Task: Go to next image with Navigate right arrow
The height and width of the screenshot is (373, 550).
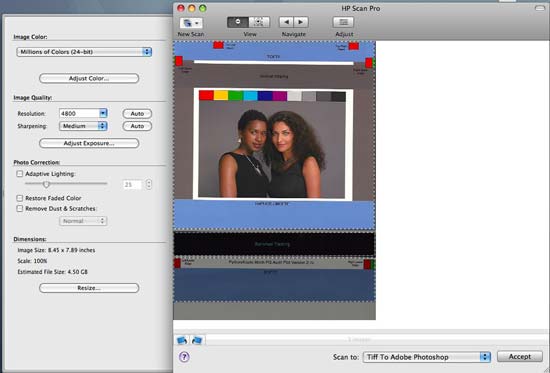Action: [x=301, y=22]
